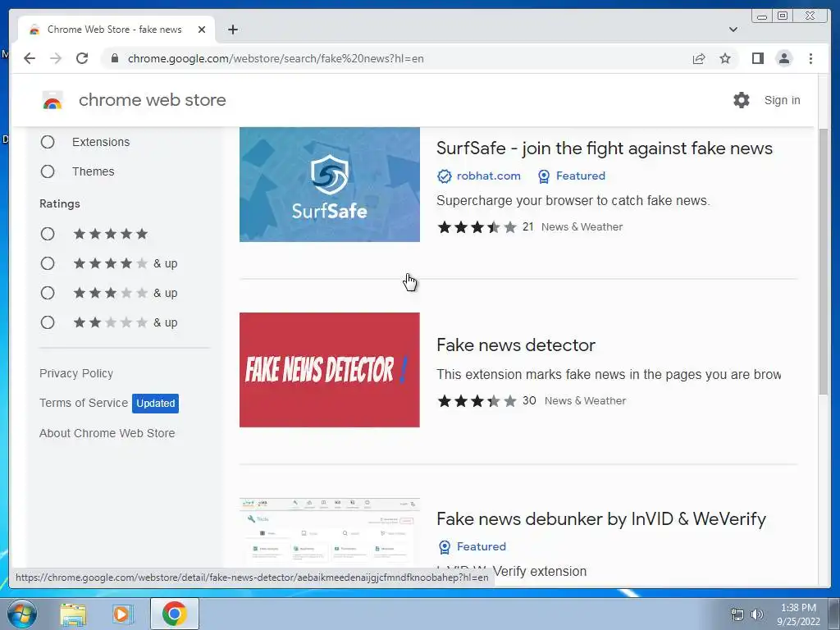This screenshot has width=840, height=630.
Task: Click the taskbar clock showing 1:38 PM
Action: (798, 608)
